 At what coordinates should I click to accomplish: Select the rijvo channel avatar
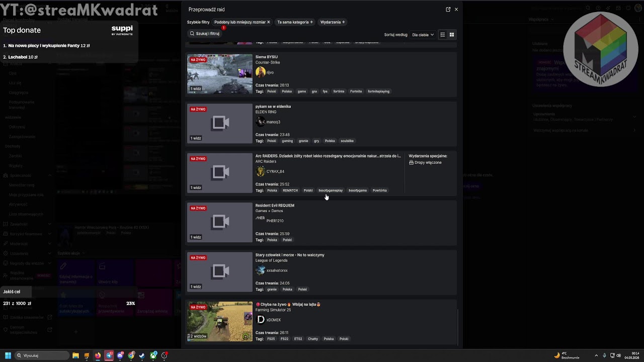(x=260, y=72)
